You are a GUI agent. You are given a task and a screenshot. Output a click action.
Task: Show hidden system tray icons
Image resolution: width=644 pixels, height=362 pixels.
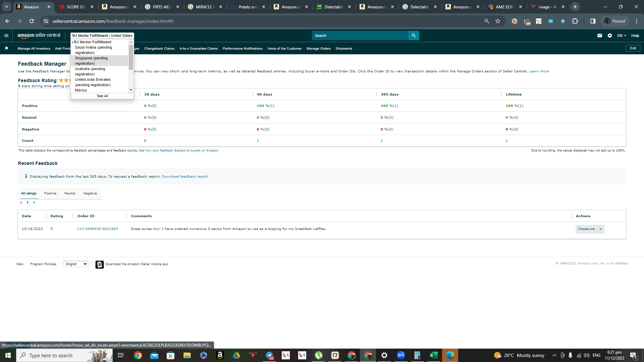tap(554, 355)
